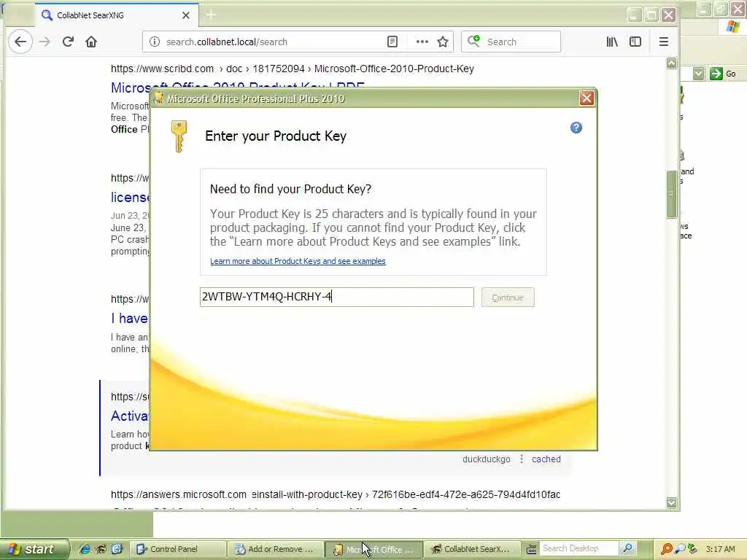
Task: Switch to the CollabNet SearX taskbar button
Action: pos(471,549)
